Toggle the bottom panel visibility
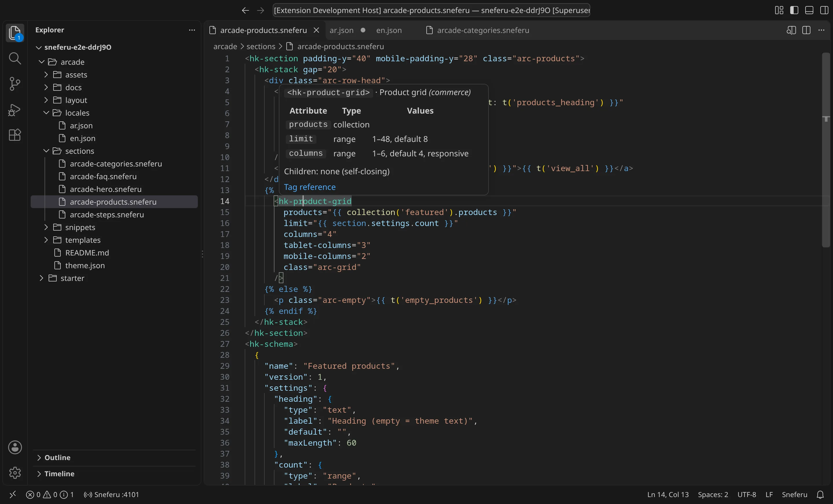833x504 pixels. pyautogui.click(x=809, y=10)
